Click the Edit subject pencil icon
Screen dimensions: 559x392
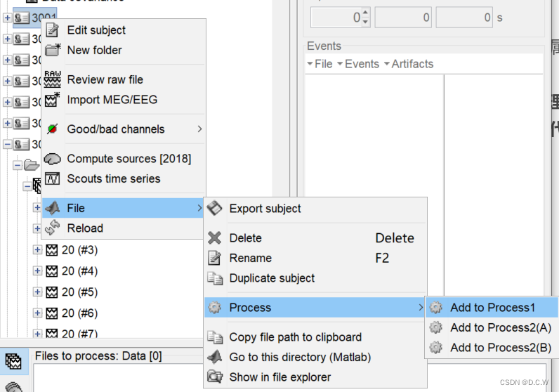(x=53, y=30)
